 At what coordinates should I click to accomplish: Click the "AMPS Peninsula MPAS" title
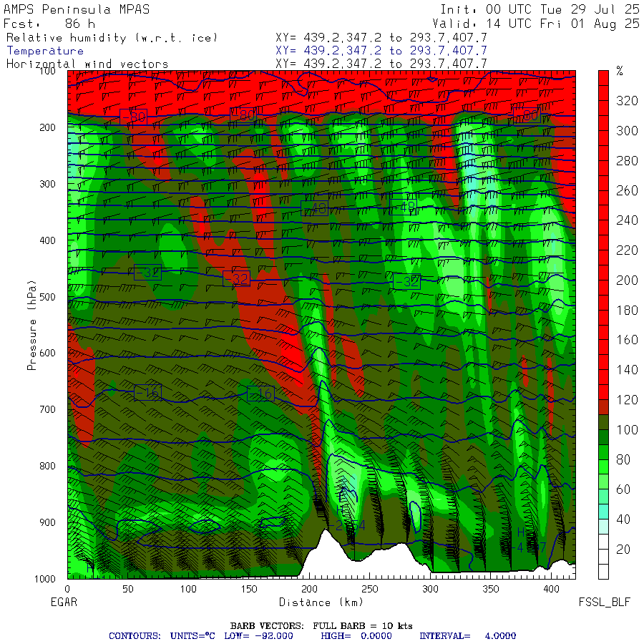pos(77,9)
